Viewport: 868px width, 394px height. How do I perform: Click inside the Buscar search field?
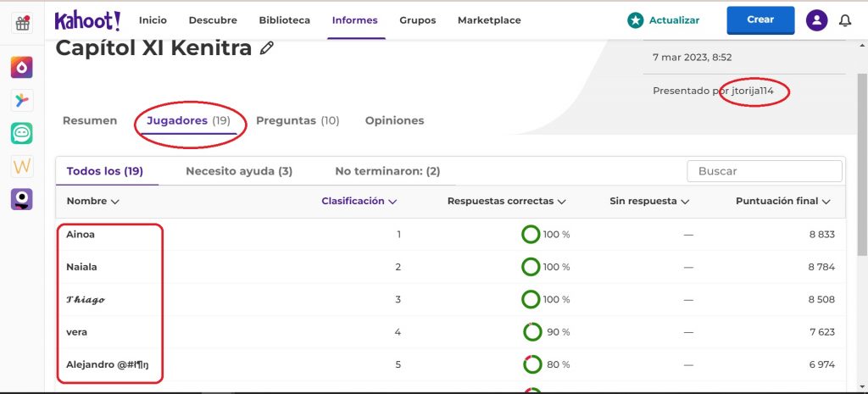coord(764,171)
